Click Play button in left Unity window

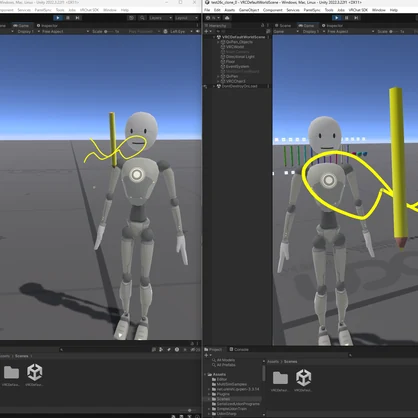tap(58, 18)
